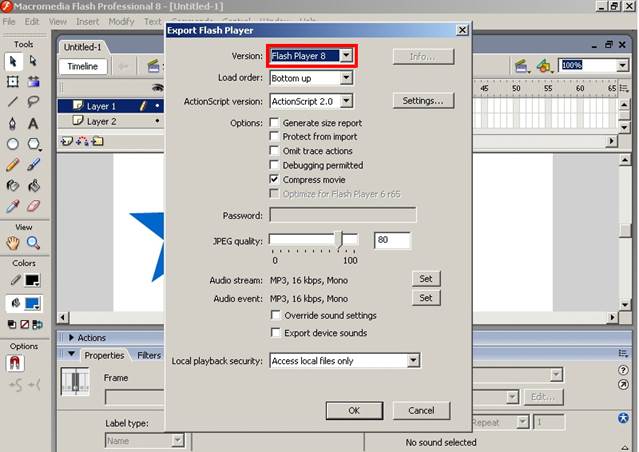The image size is (639, 452).
Task: Select the PolyStar tool
Action: click(x=33, y=144)
